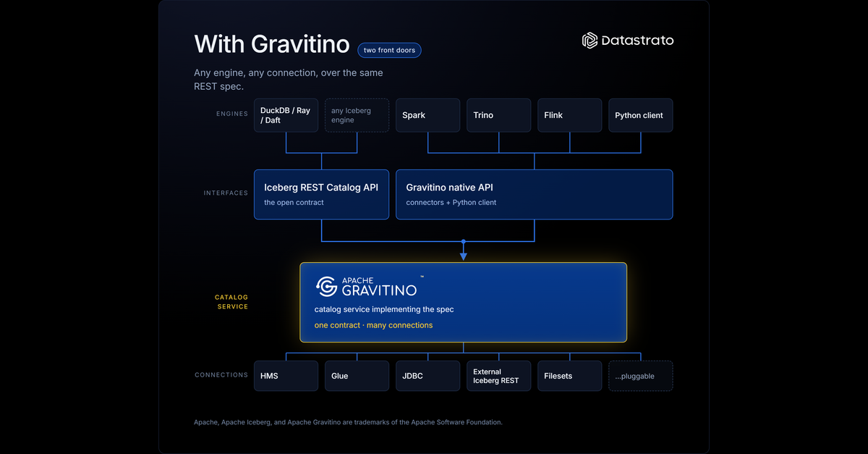Select the Glue connection box
This screenshot has width=868, height=454.
coord(357,376)
